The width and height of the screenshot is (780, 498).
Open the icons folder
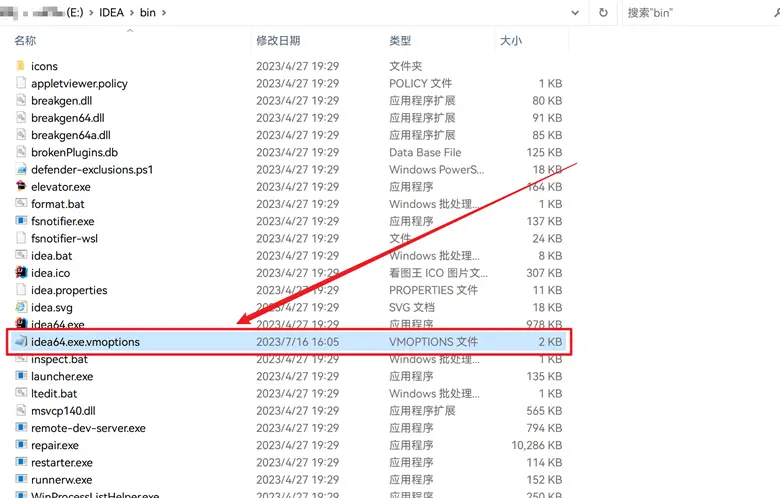coord(22,66)
